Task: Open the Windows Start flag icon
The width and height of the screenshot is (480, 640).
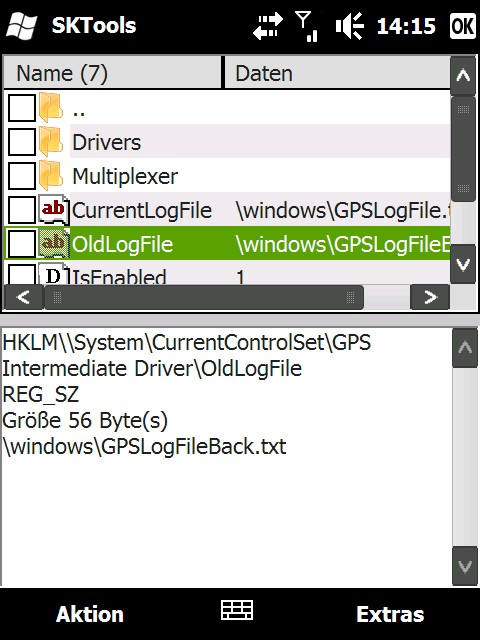Action: (x=22, y=25)
